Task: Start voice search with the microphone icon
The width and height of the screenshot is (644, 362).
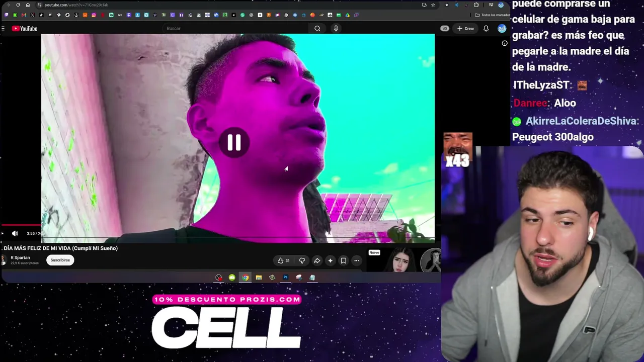Action: pyautogui.click(x=336, y=29)
